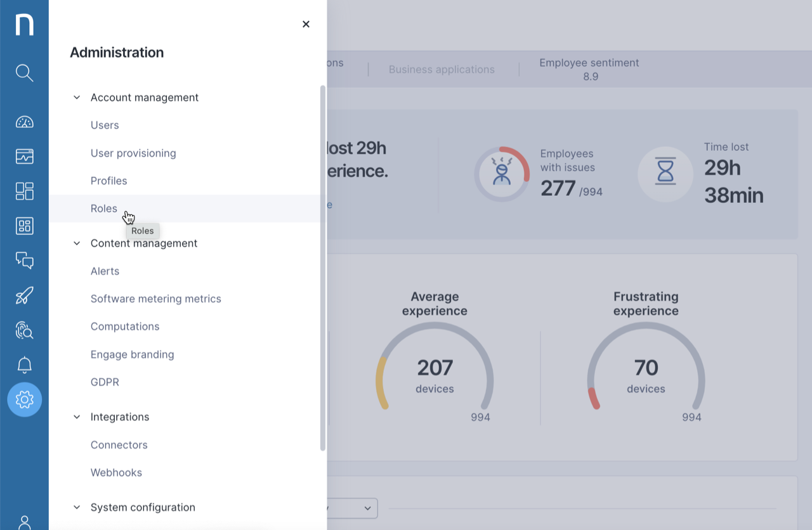This screenshot has width=812, height=530.
Task: Click the chat bubbles icon in sidebar
Action: 24,261
